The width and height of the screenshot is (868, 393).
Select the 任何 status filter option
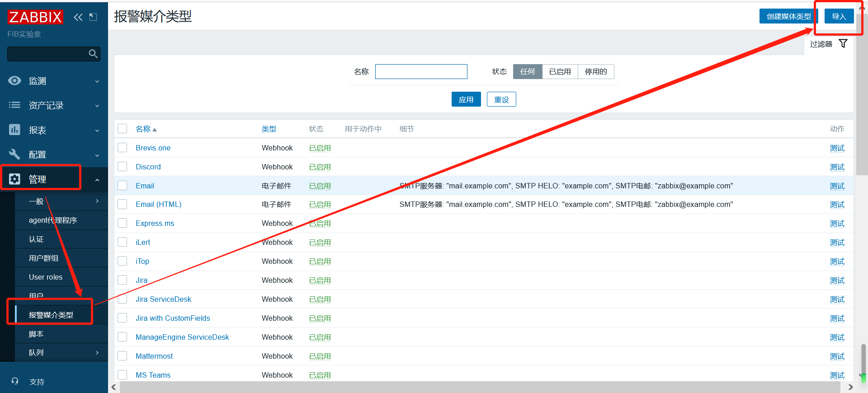click(x=528, y=71)
